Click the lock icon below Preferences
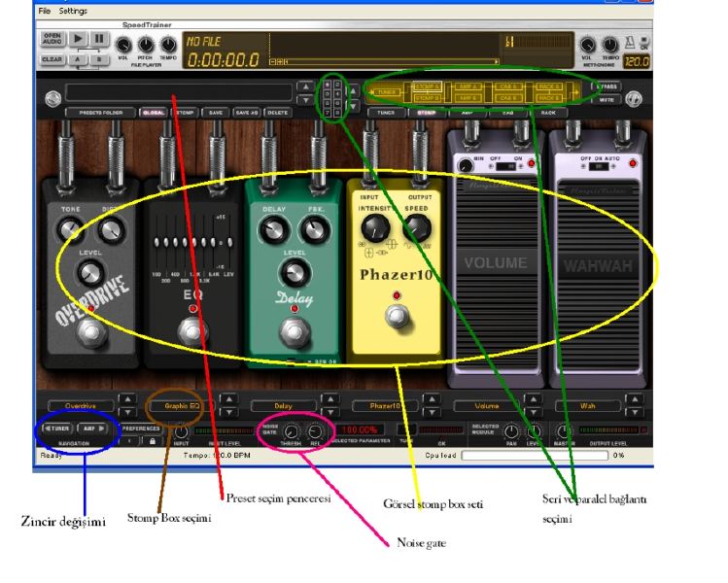 pyautogui.click(x=150, y=440)
